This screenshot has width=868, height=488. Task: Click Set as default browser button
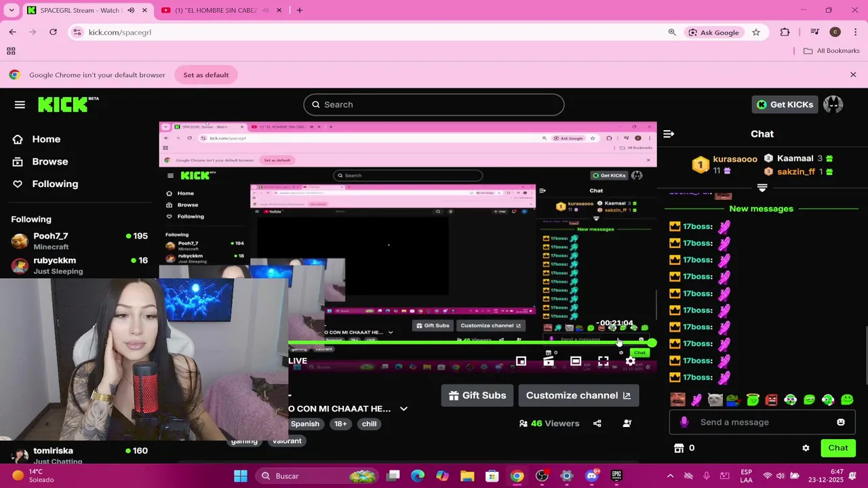tap(206, 75)
